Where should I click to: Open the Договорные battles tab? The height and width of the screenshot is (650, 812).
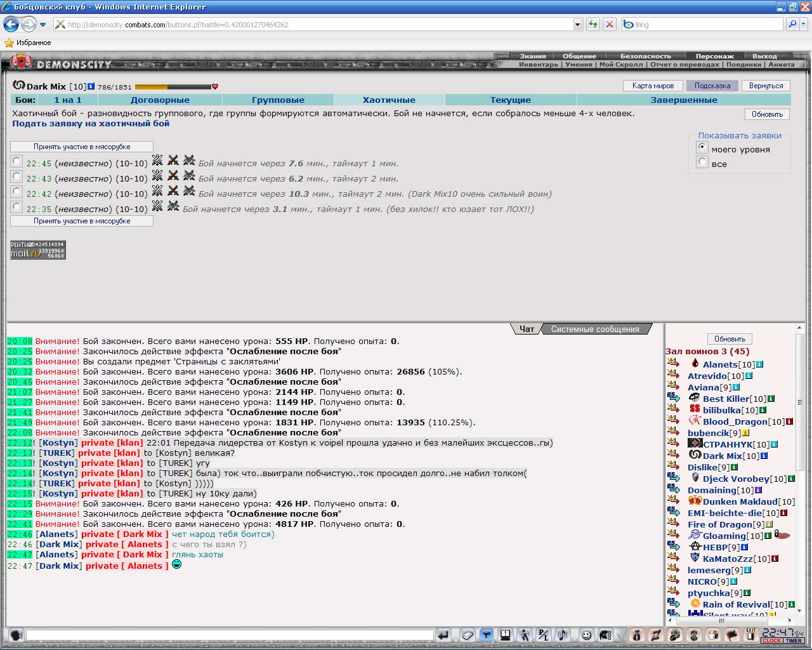160,100
